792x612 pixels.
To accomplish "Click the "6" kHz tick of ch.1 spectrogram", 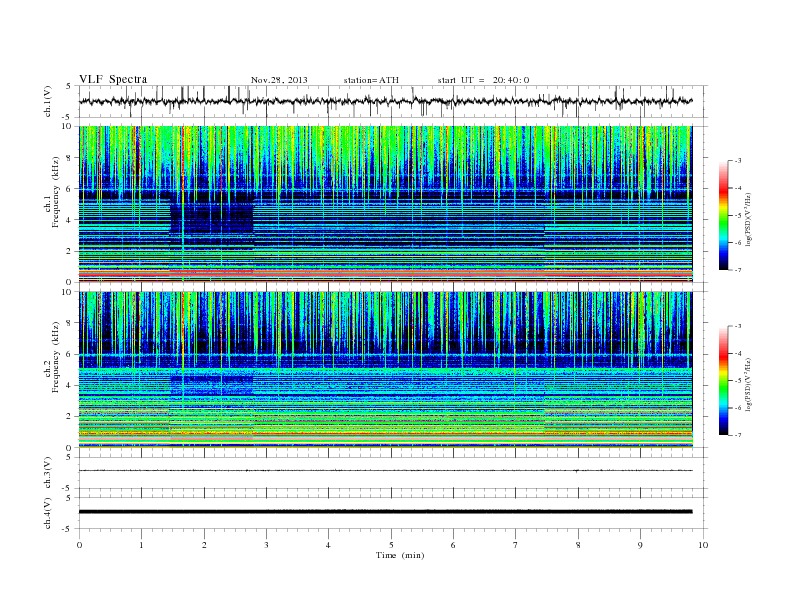I will click(69, 189).
